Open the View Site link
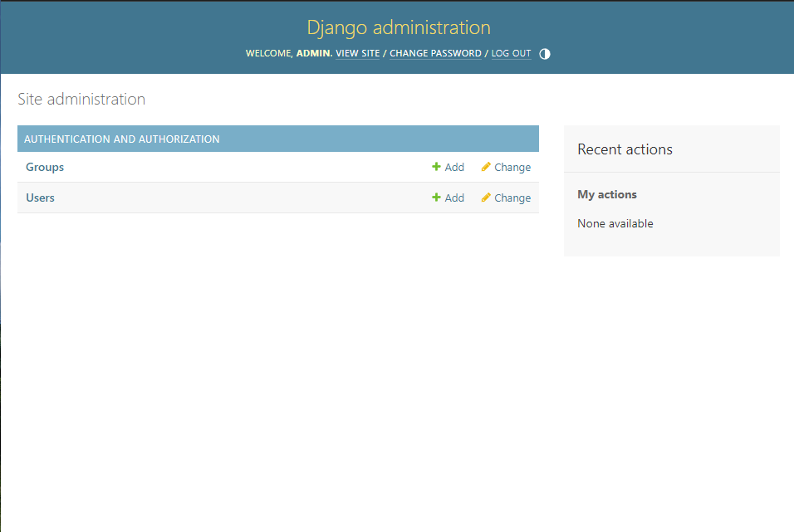 [x=357, y=53]
